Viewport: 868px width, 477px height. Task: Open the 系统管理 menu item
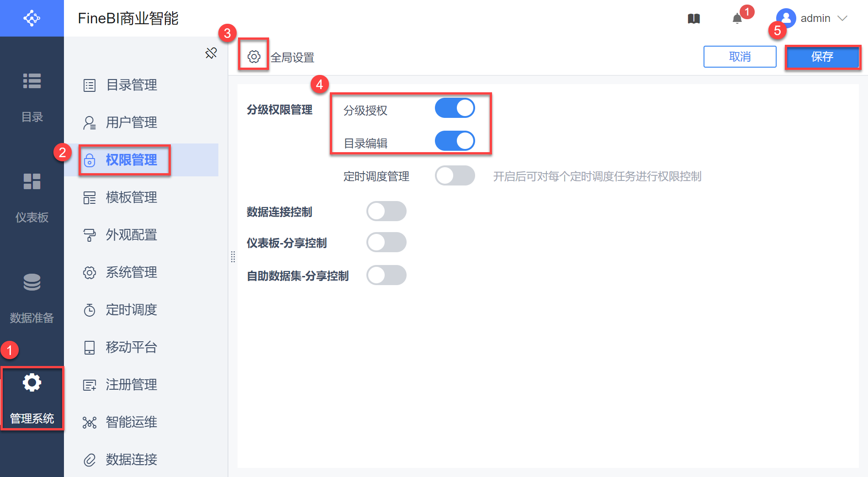131,272
